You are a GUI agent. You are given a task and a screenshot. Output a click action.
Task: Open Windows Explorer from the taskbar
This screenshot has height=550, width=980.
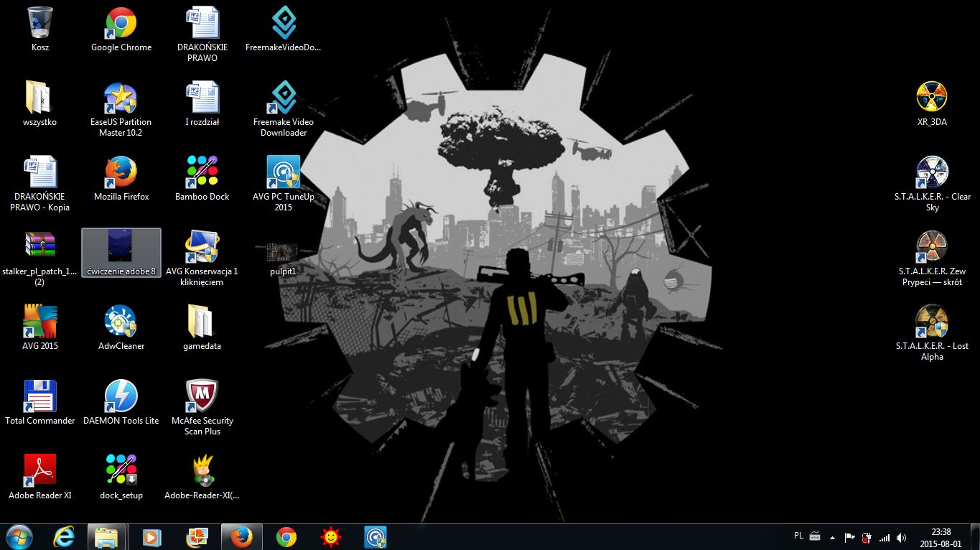107,536
